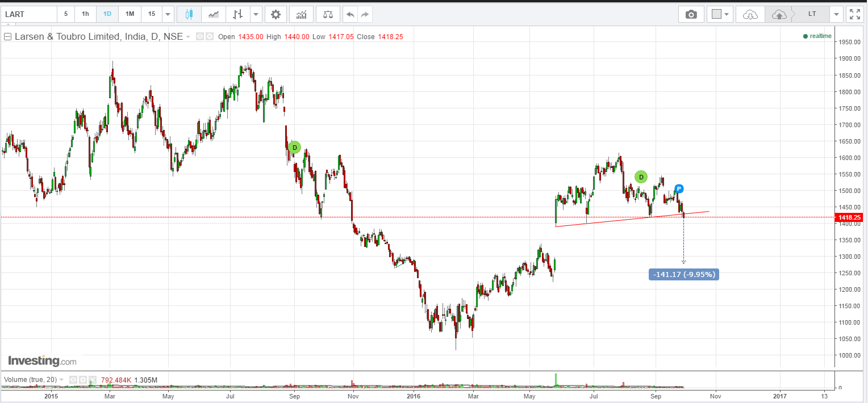Click the LART symbol search field
Viewport: 868px width, 403px height.
coord(29,14)
